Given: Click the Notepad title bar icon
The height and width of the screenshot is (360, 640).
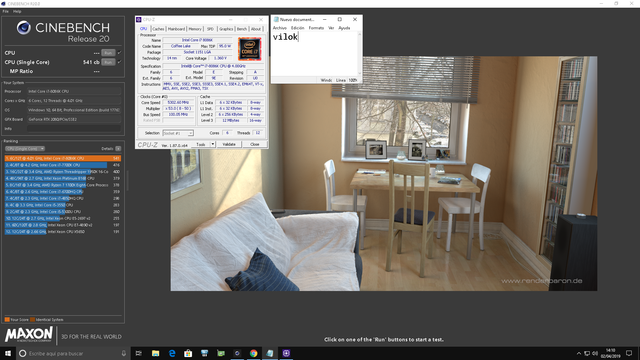Looking at the screenshot, I should click(276, 19).
